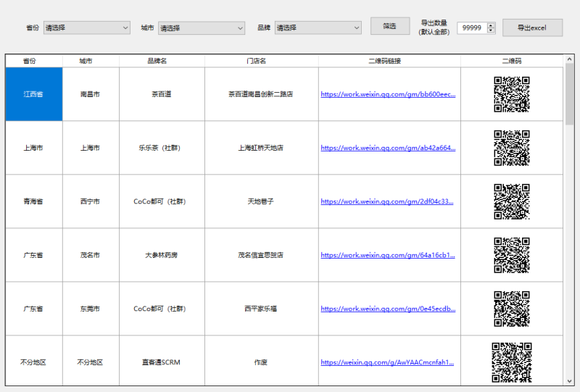Click the 品牌名 column header
580x392 pixels.
[162, 61]
